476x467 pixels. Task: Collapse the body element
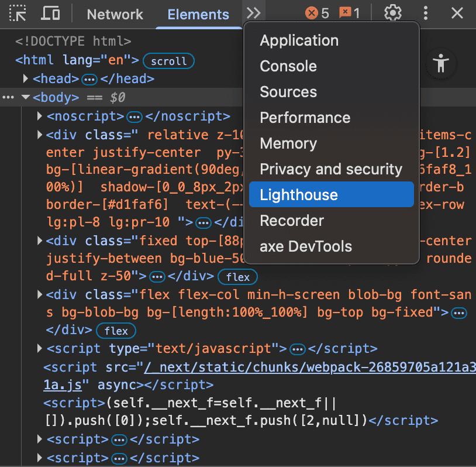(x=26, y=97)
